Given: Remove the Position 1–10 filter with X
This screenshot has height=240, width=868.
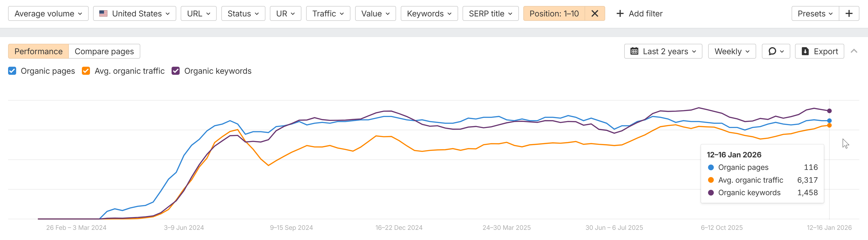Looking at the screenshot, I should 595,14.
